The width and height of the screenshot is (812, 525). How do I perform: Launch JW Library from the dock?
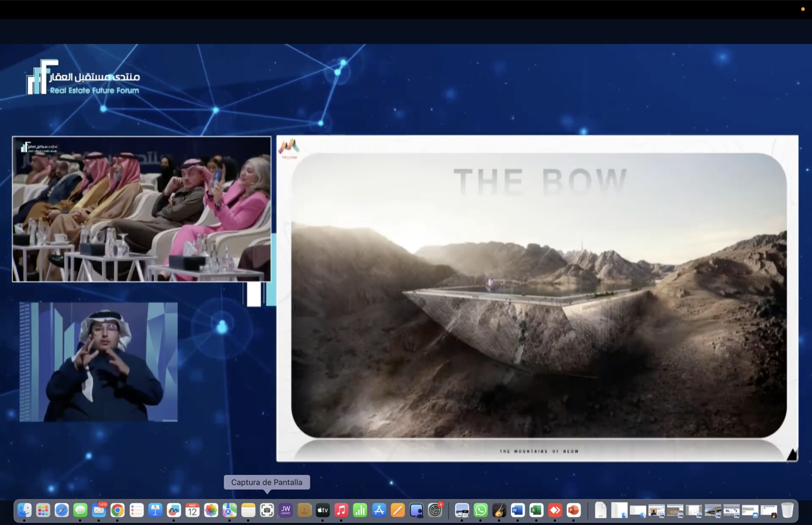coord(285,510)
